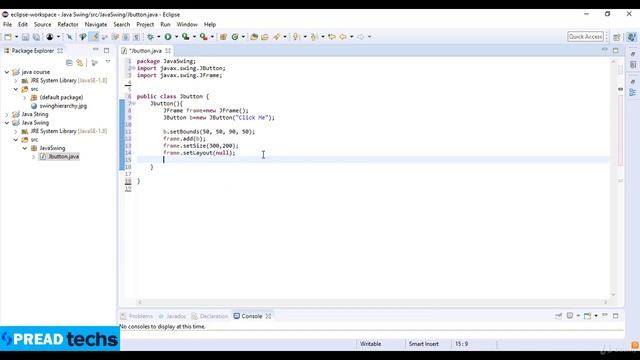Open the Refactor menu
The width and height of the screenshot is (640, 360).
point(68,24)
